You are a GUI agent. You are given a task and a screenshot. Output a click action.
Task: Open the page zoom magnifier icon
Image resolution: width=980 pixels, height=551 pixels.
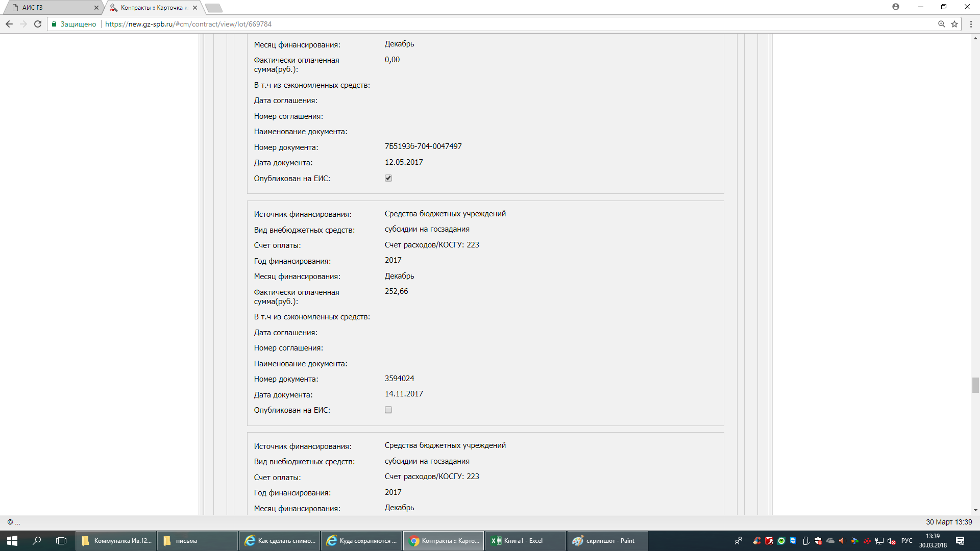(x=942, y=24)
